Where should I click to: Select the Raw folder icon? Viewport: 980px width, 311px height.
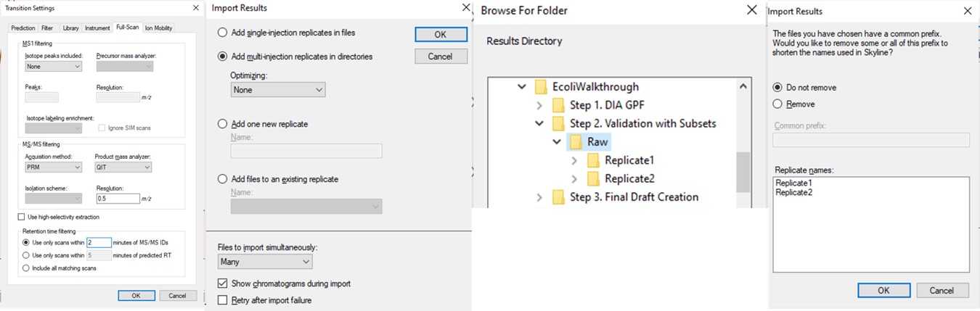[576, 142]
